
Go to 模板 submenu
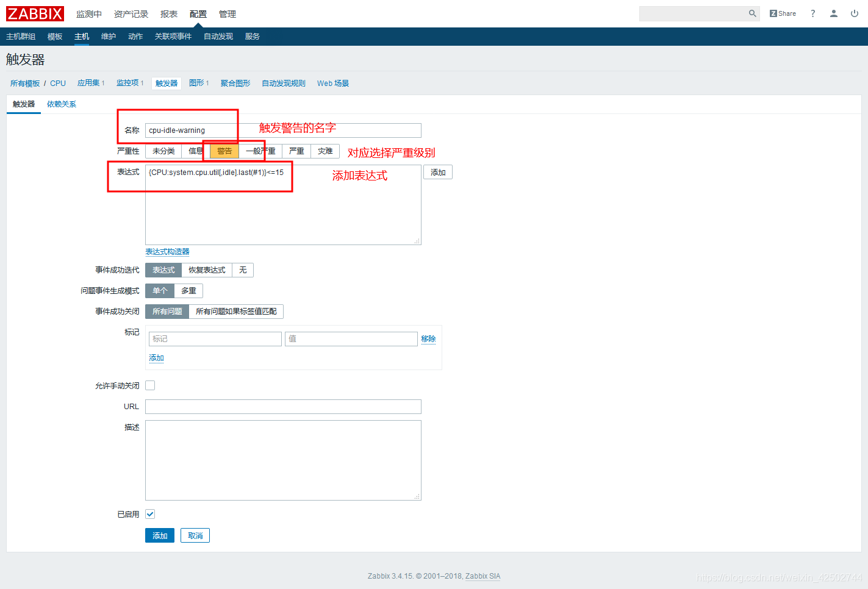(55, 37)
